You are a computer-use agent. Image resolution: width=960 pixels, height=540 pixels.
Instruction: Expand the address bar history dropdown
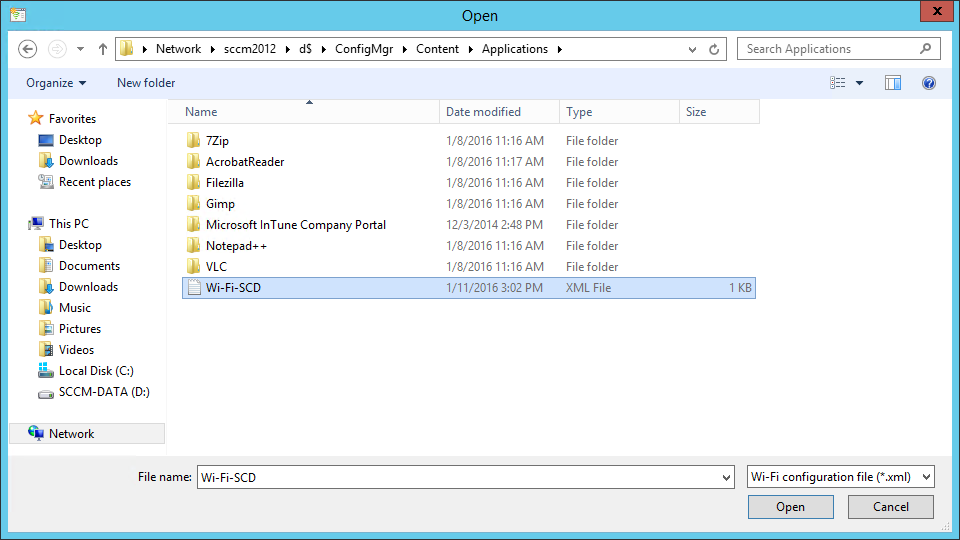[692, 50]
